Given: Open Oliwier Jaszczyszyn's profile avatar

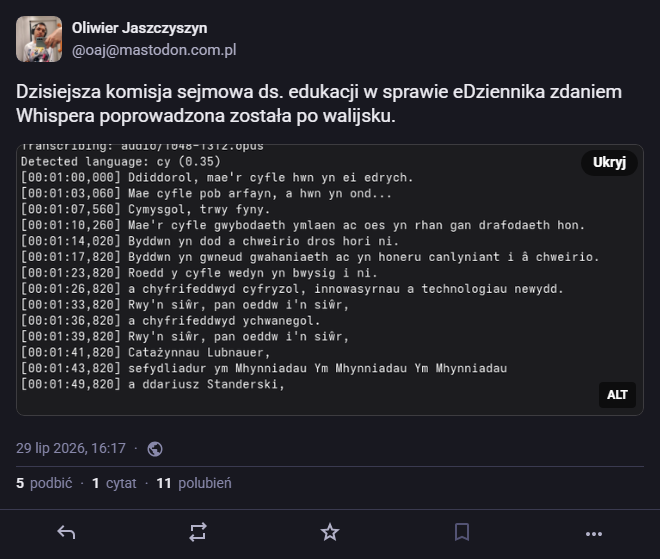Looking at the screenshot, I should coord(39,39).
